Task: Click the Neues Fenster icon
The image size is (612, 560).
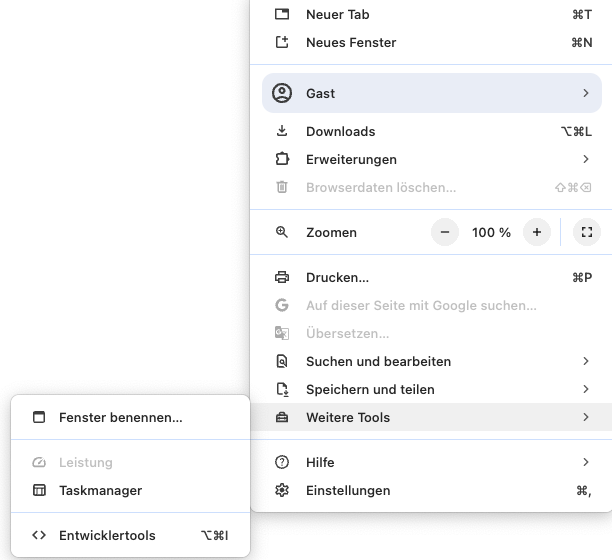Action: coord(282,42)
